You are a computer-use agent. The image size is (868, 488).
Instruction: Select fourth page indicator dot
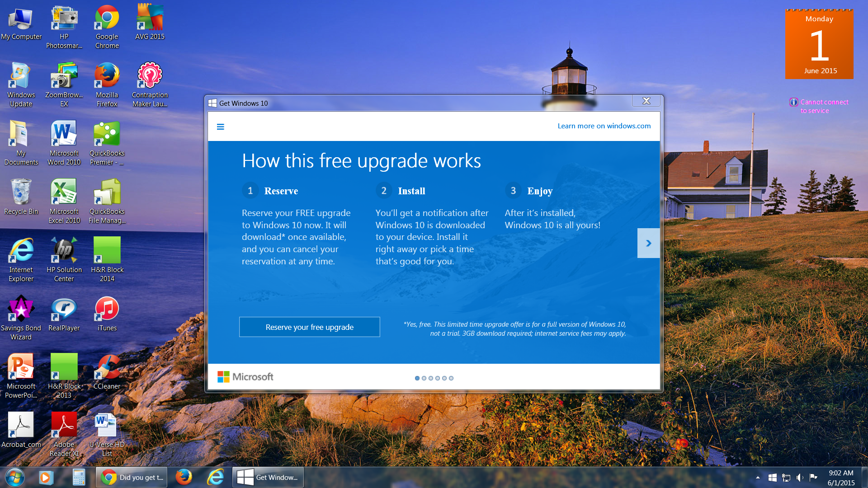tap(438, 378)
